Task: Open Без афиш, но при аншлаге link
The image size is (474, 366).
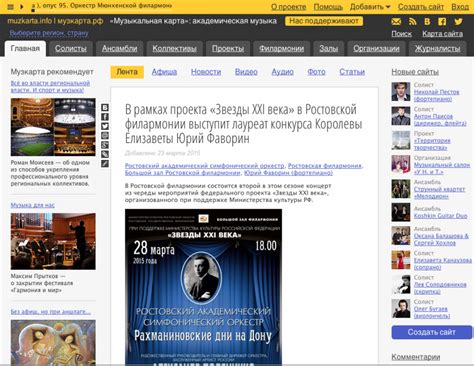Action: (x=51, y=312)
